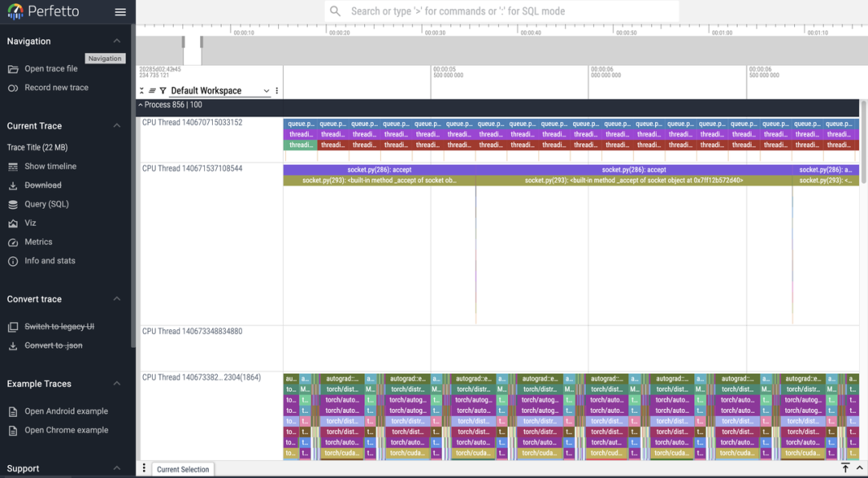Click the Perfetto logo
868x478 pixels.
43,11
